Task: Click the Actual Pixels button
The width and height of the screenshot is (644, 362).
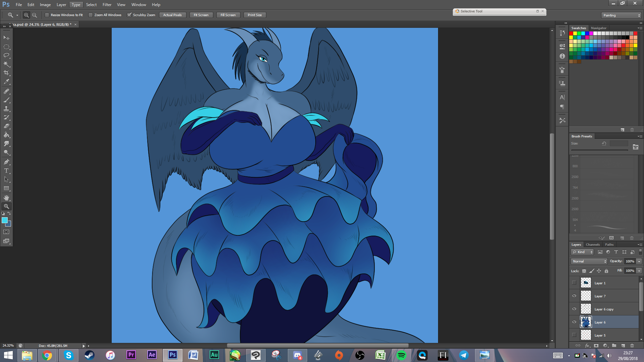Action: click(x=172, y=15)
